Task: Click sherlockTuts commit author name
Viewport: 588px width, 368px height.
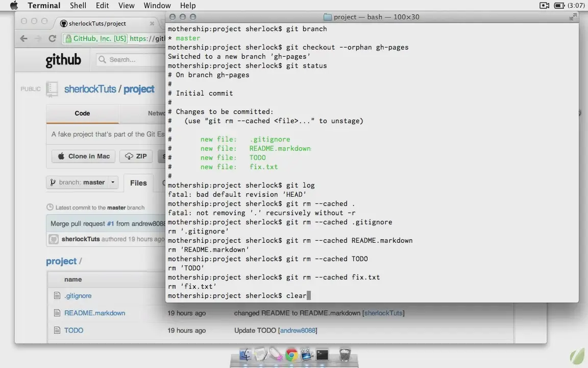Action: pos(81,239)
